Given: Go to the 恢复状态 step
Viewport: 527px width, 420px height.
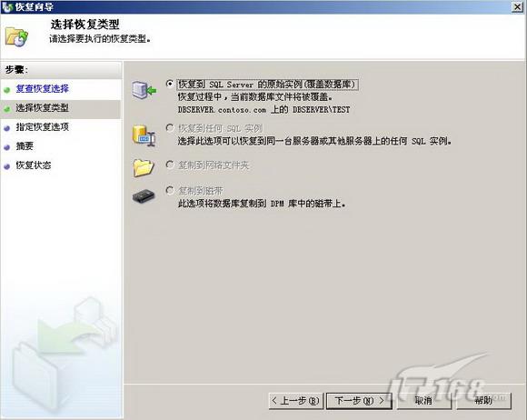Looking at the screenshot, I should point(34,165).
